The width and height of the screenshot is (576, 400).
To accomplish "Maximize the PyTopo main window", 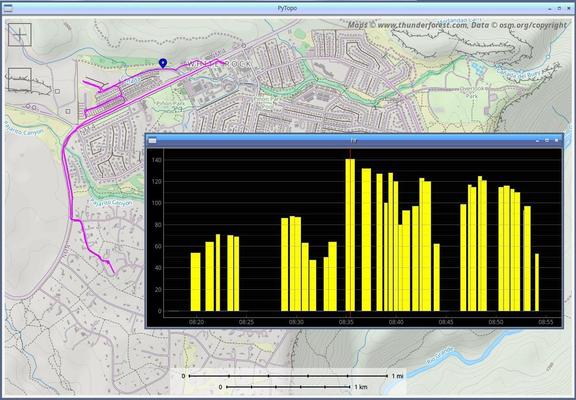I will pyautogui.click(x=559, y=8).
